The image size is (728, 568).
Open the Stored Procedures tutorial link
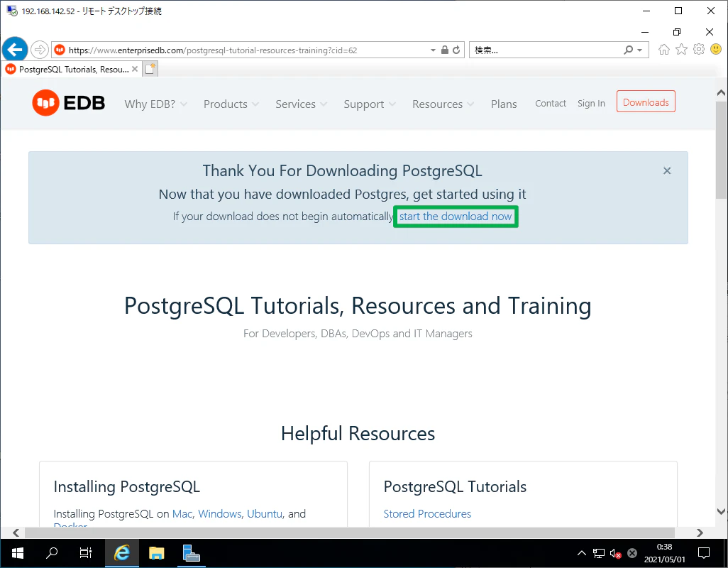(427, 513)
